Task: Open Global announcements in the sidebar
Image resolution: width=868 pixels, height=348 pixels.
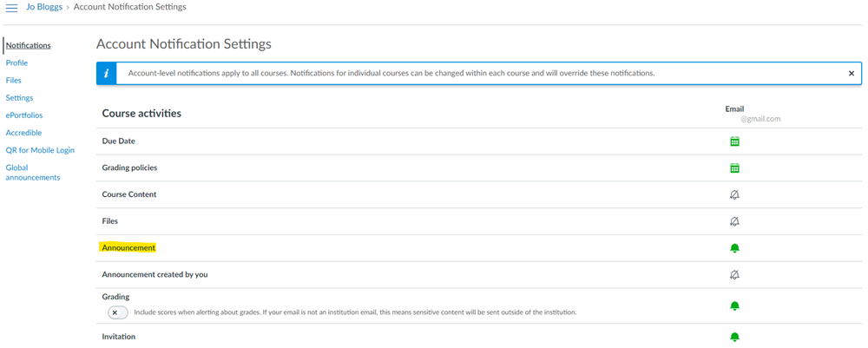Action: coord(33,173)
